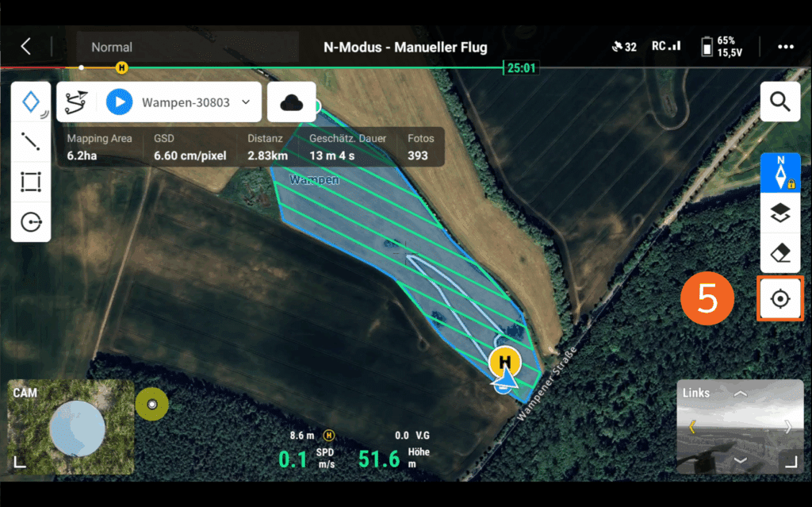Open the map search magnifier
The width and height of the screenshot is (812, 507).
(780, 102)
